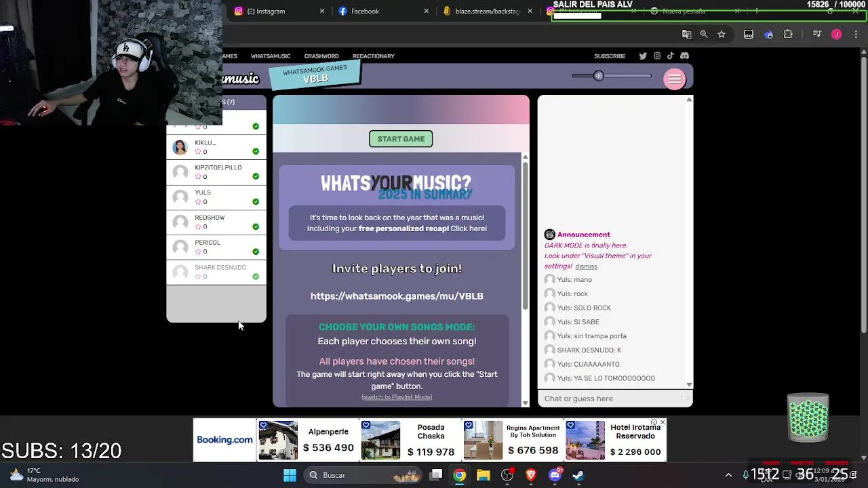Screen dimensions: 868x488
Task: Click the translate page icon in address bar
Action: [x=686, y=34]
